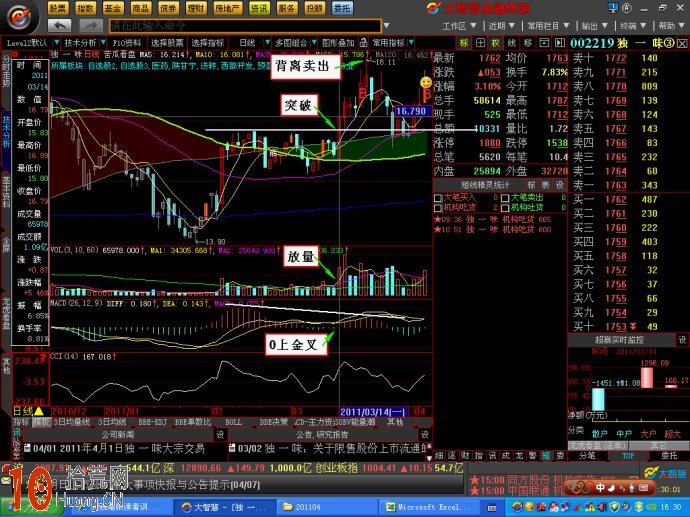Toggle the 大笔买入 checkbox
This screenshot has width=690, height=517.
click(x=438, y=198)
